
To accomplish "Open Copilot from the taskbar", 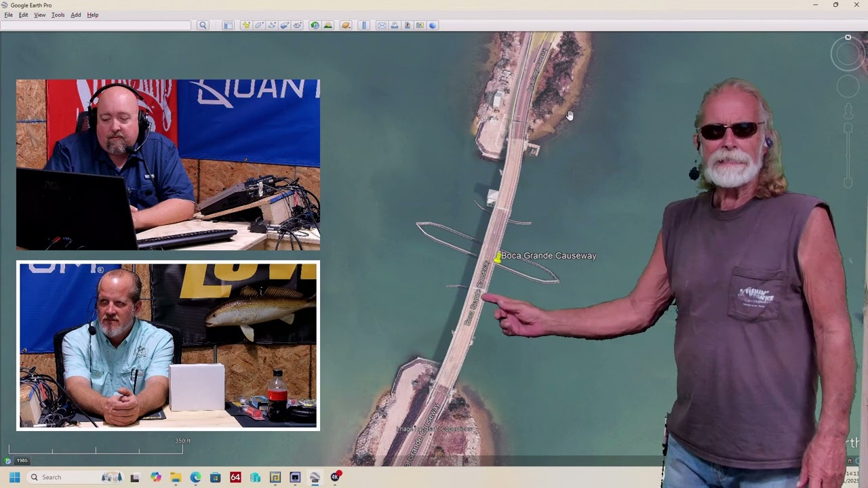I will tap(156, 477).
